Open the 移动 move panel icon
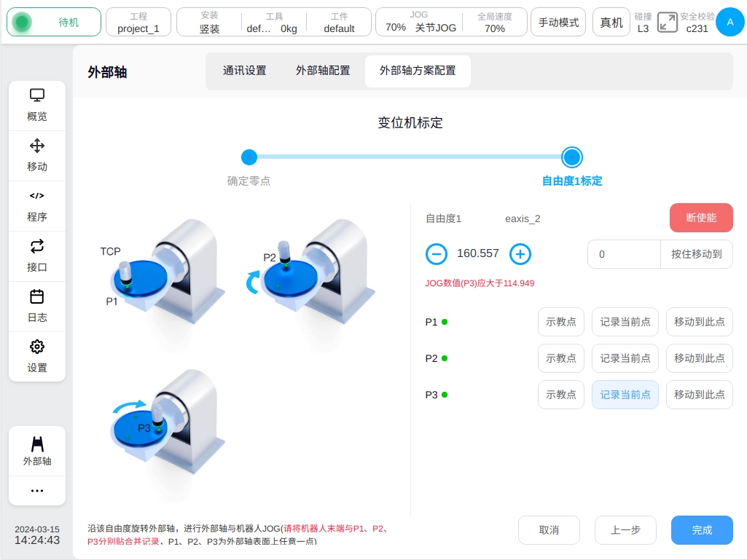This screenshot has height=560, width=747. pyautogui.click(x=37, y=155)
